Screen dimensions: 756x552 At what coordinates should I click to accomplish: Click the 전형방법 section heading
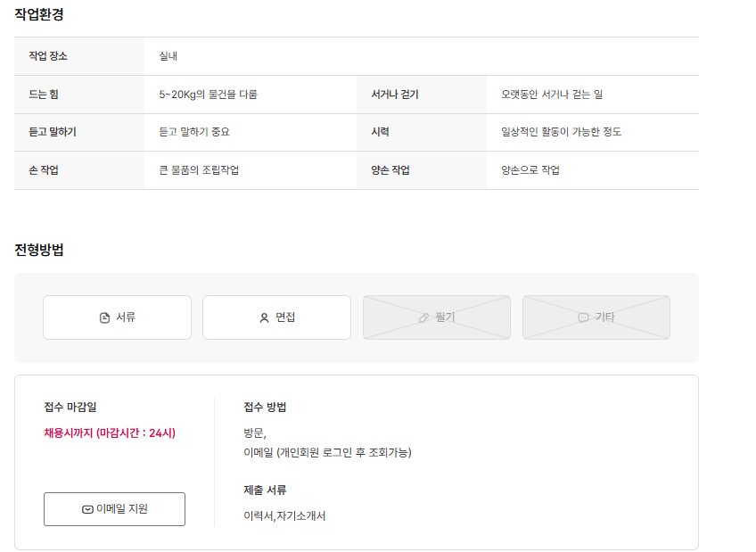tap(39, 250)
